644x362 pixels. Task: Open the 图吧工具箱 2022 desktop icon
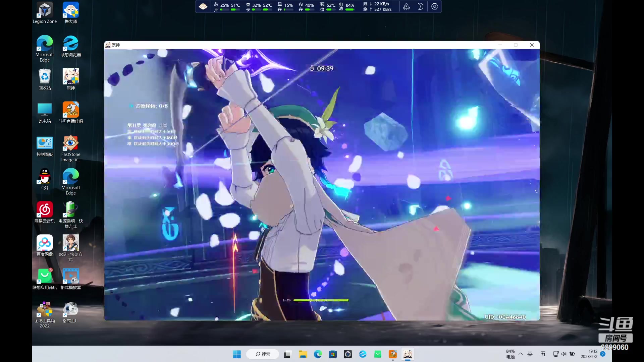click(45, 315)
